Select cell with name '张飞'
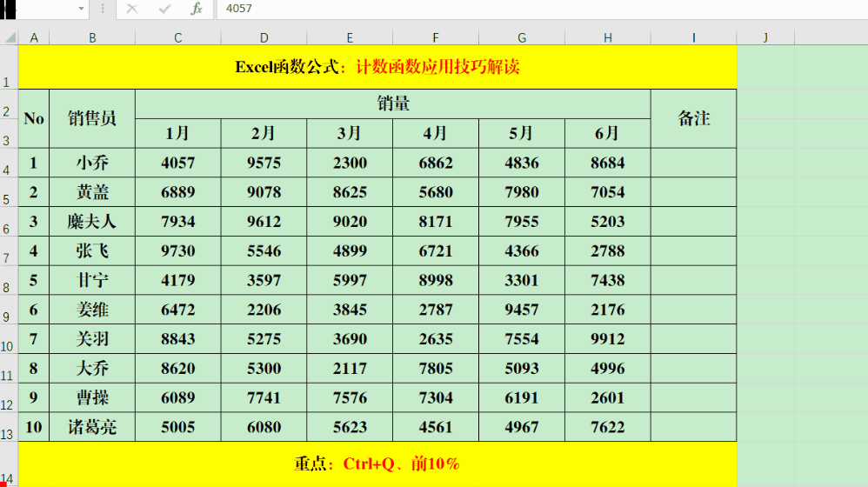 (92, 250)
